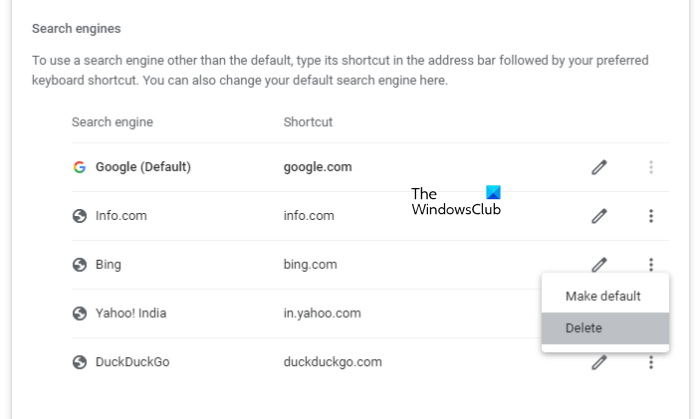Click the duckduckgo.com shortcut text

333,362
